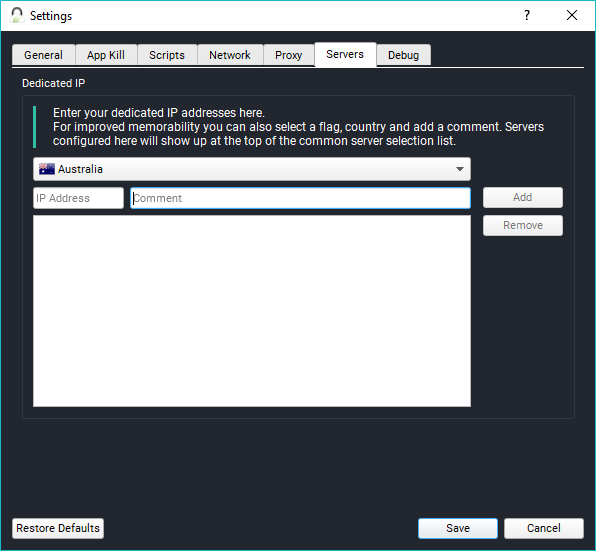Click the padlock app icon in title bar
Screen dimensions: 596x551
pyautogui.click(x=17, y=16)
